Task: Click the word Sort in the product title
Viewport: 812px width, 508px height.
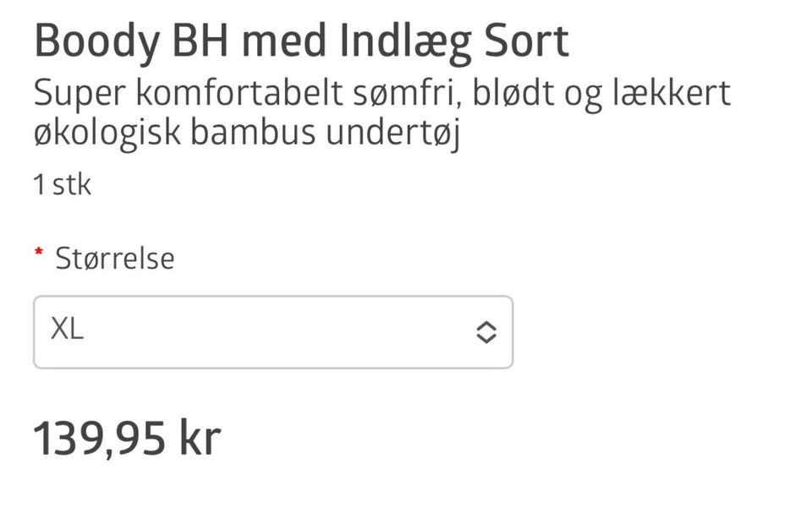Action: tap(525, 42)
